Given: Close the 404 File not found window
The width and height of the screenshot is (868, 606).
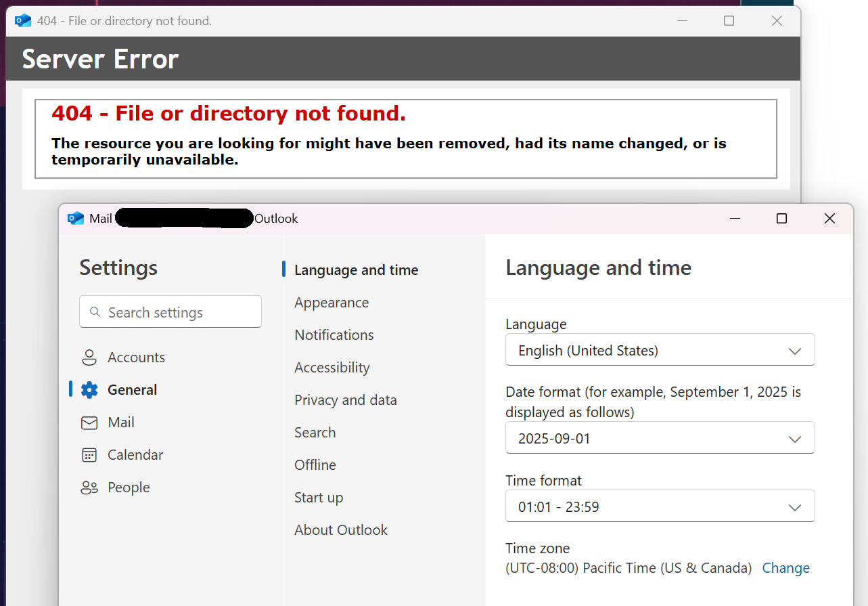Looking at the screenshot, I should [777, 21].
